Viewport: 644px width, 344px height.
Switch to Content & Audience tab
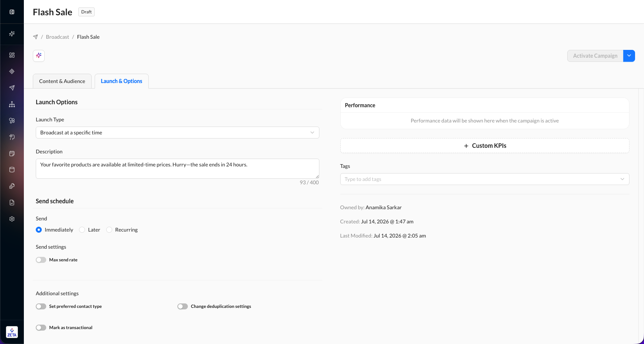(62, 81)
